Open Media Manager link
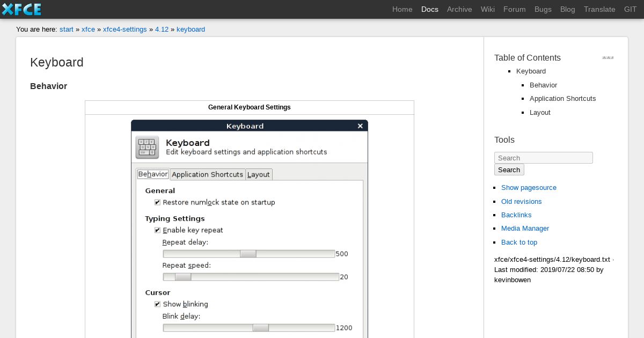 525,229
